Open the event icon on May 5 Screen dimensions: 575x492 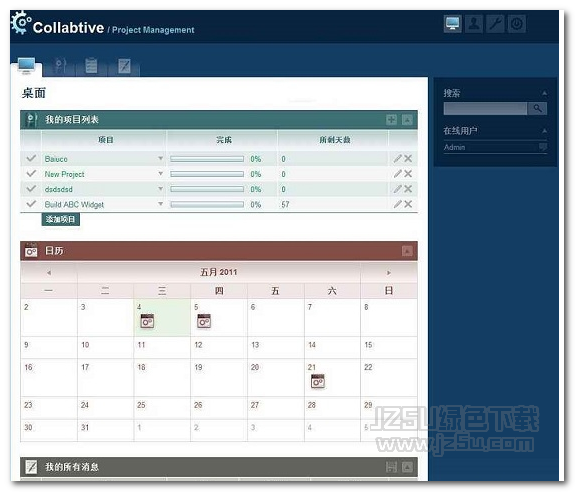pyautogui.click(x=204, y=321)
